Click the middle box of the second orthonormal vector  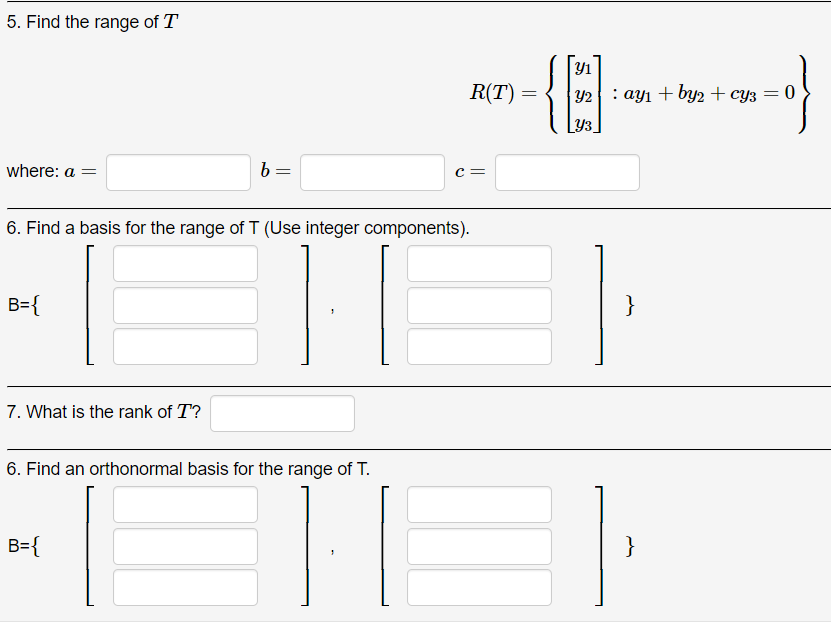(479, 546)
